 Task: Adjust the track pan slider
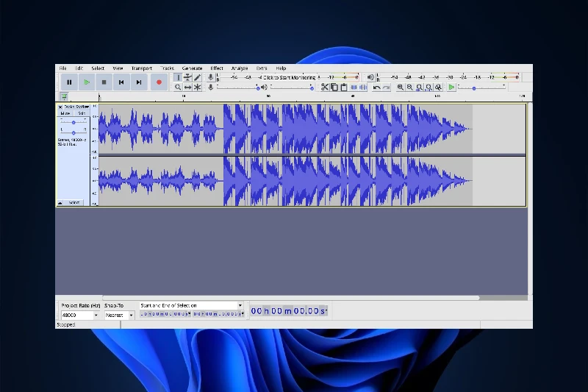click(x=73, y=132)
